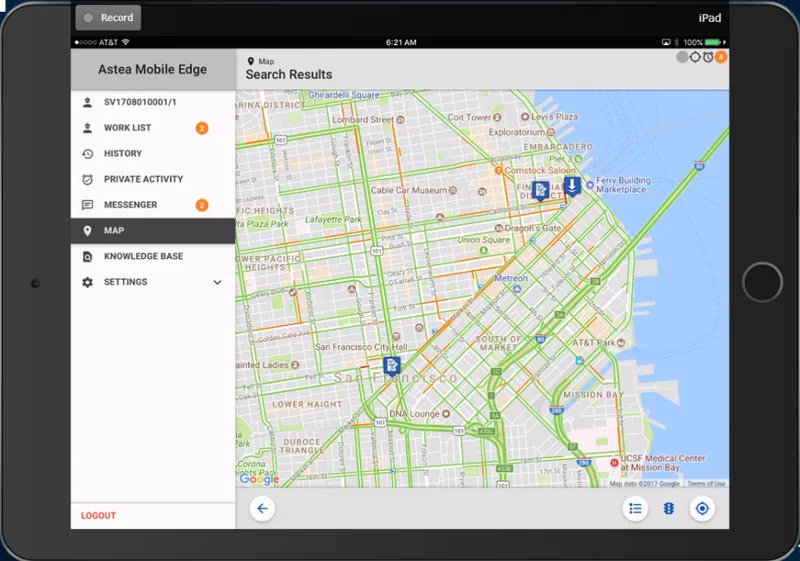Click the DNA Lounge map label
800x561 pixels.
(x=414, y=414)
